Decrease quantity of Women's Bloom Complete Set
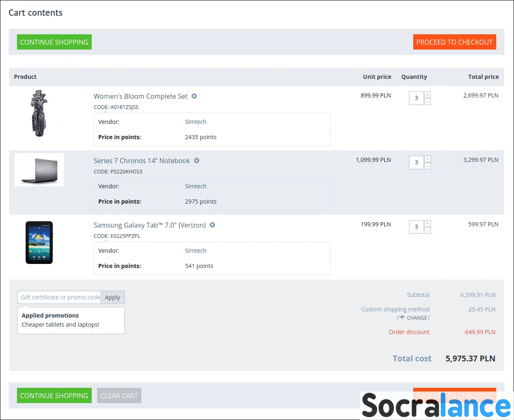The image size is (514, 420). [428, 102]
